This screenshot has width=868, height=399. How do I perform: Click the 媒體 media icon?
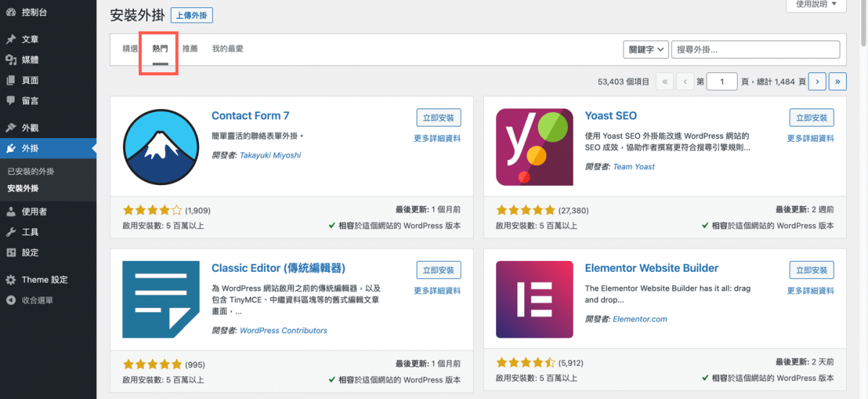pyautogui.click(x=11, y=59)
